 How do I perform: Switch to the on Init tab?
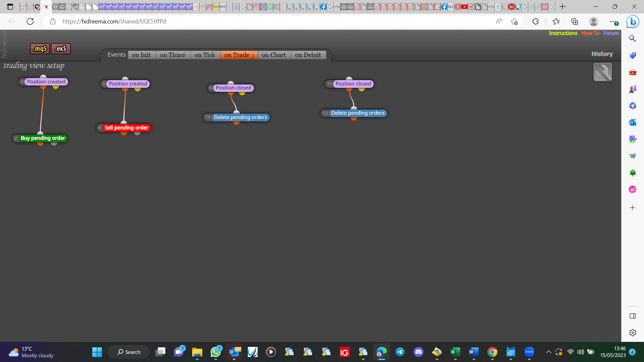click(141, 55)
